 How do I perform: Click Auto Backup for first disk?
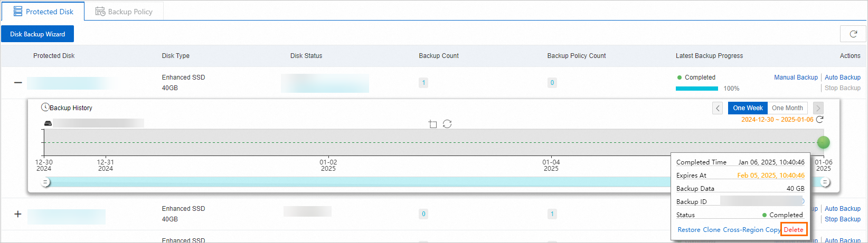pos(843,77)
